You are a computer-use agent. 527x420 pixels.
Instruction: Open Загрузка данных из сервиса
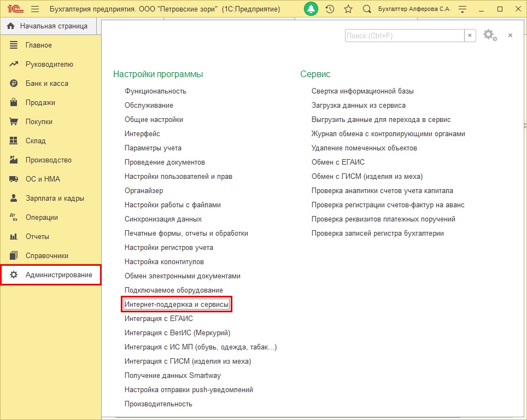coord(358,105)
